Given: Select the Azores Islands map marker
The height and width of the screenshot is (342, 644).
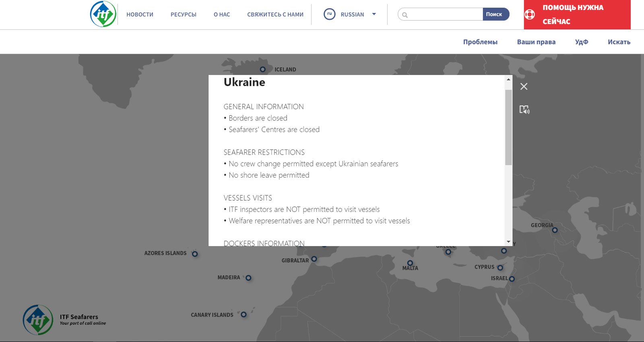Looking at the screenshot, I should pos(195,254).
